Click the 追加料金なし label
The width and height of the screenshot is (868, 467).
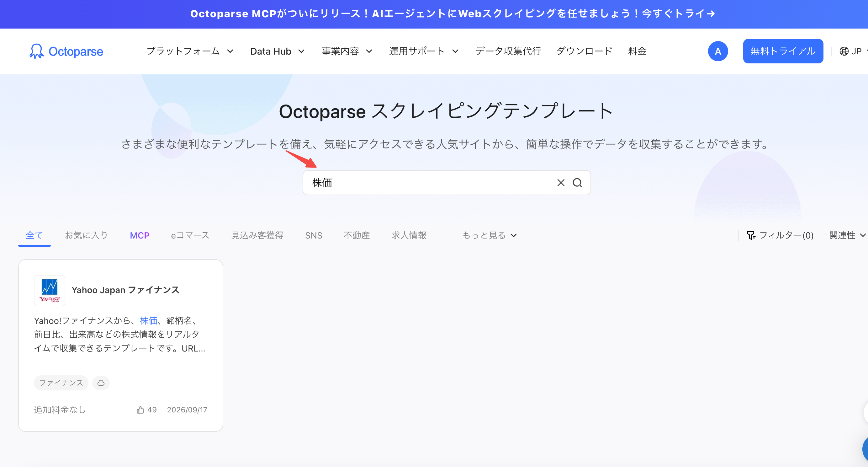coord(60,410)
